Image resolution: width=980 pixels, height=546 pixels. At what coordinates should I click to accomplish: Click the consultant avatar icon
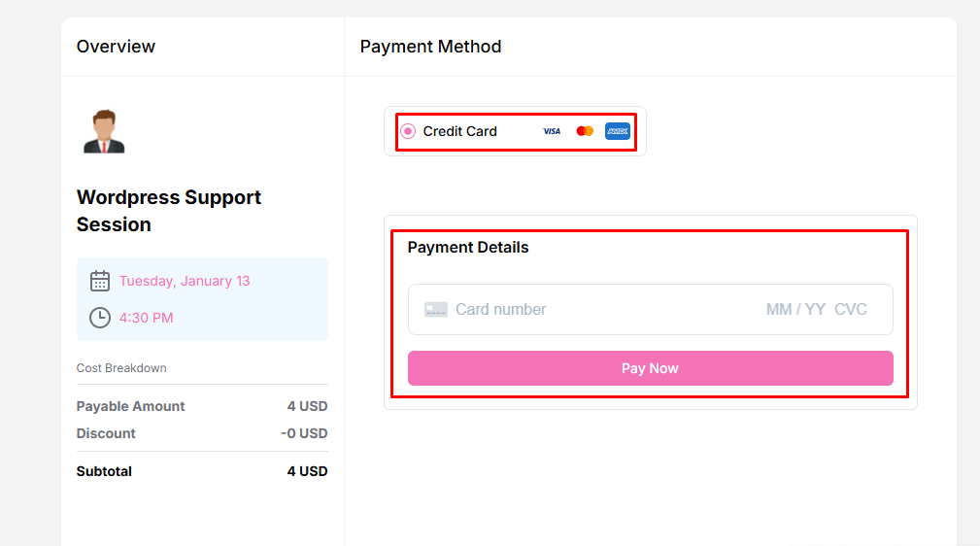coord(104,131)
